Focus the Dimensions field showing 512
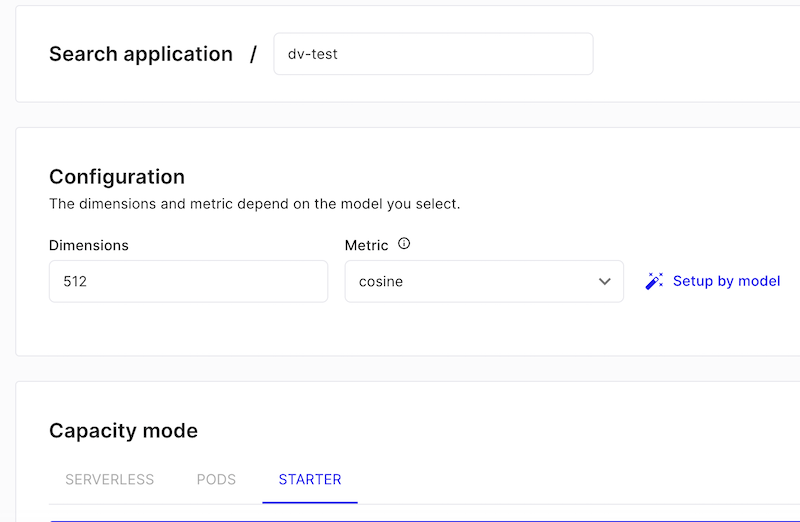Viewport: 800px width, 522px height. pyautogui.click(x=188, y=281)
